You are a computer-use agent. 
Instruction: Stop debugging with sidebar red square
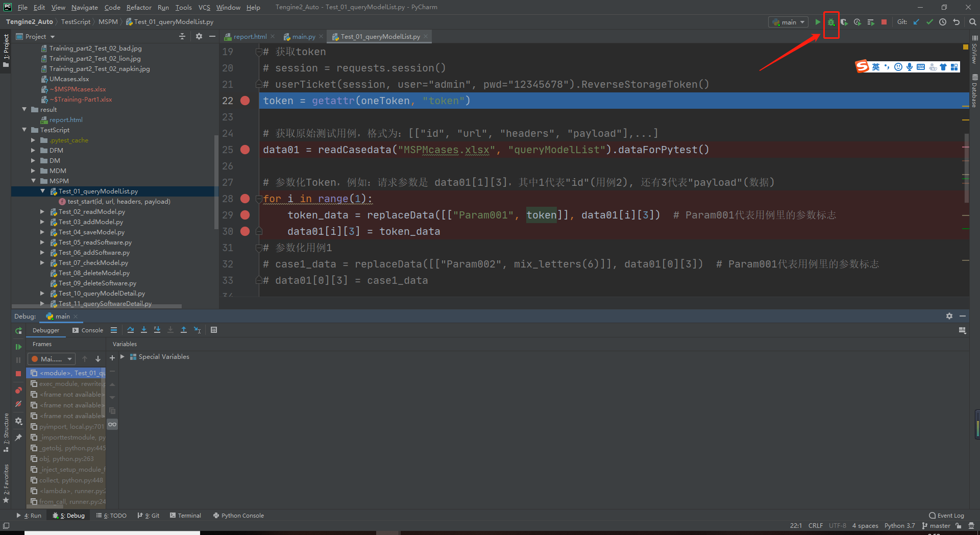point(18,374)
